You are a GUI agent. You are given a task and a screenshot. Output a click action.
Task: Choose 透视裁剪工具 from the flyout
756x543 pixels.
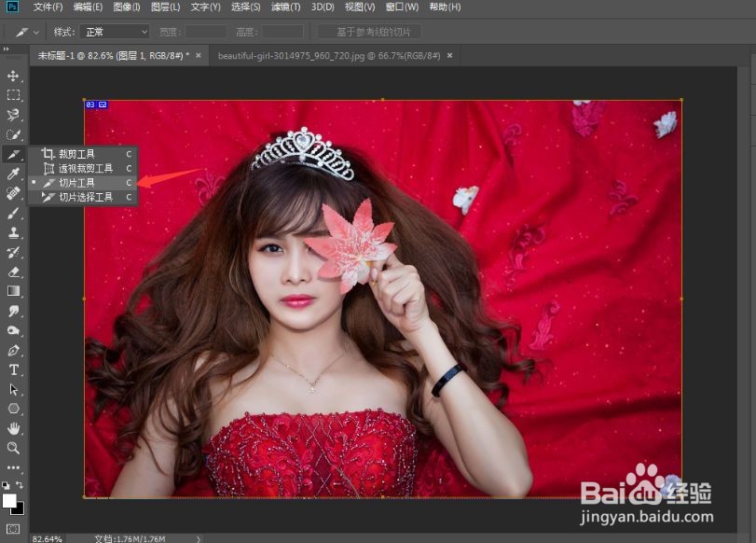point(82,169)
